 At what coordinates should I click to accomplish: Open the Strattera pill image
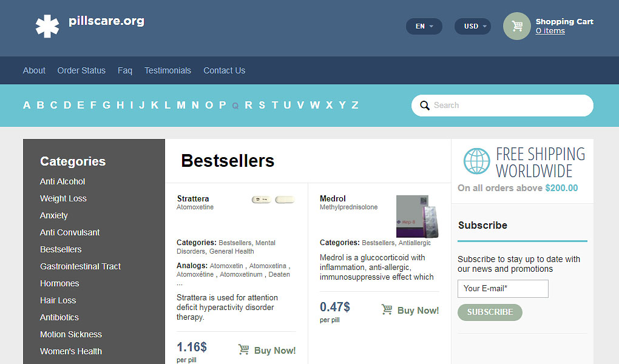273,200
